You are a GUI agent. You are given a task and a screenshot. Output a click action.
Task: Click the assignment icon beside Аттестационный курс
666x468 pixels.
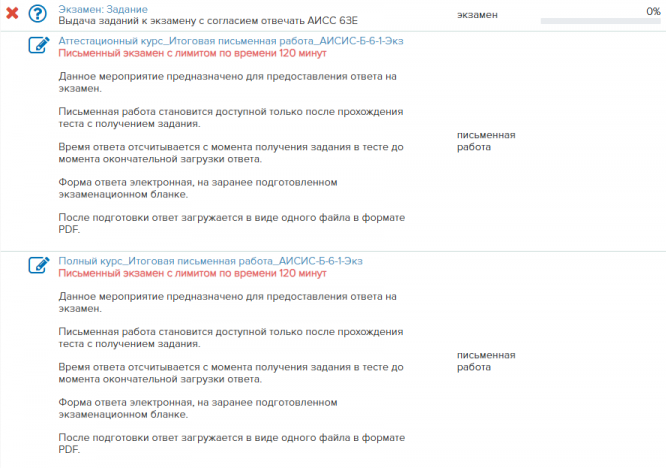(38, 45)
